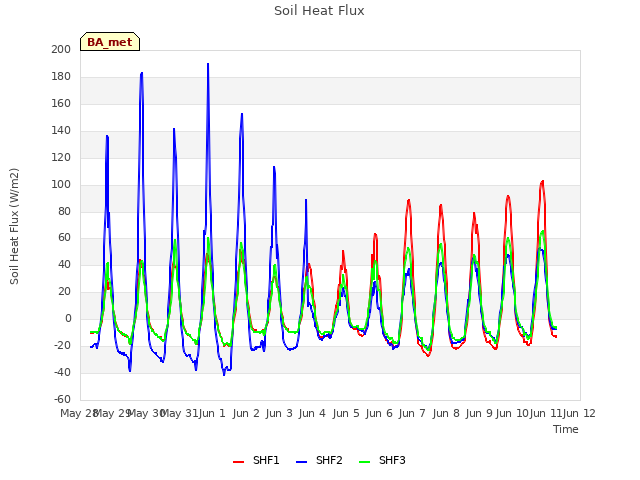Viewport: 640px width, 480px height.
Task: Click red SHF1 legend color marker
Action: pyautogui.click(x=238, y=462)
